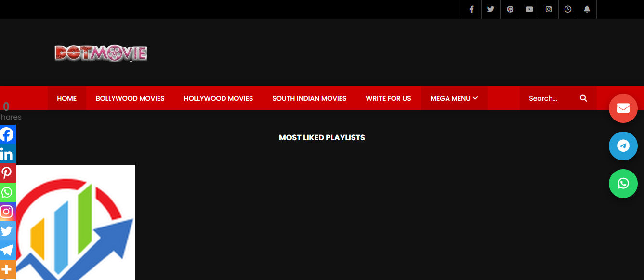Focus the Search input field

pyautogui.click(x=549, y=98)
